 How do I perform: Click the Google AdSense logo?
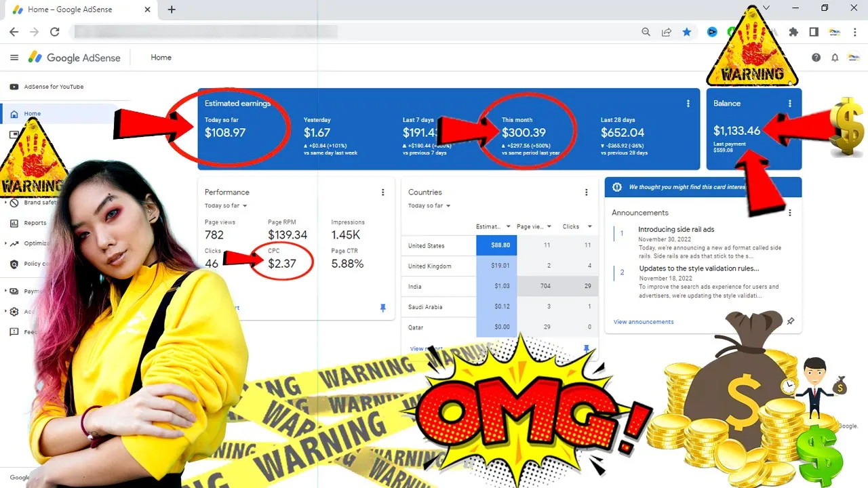[75, 58]
